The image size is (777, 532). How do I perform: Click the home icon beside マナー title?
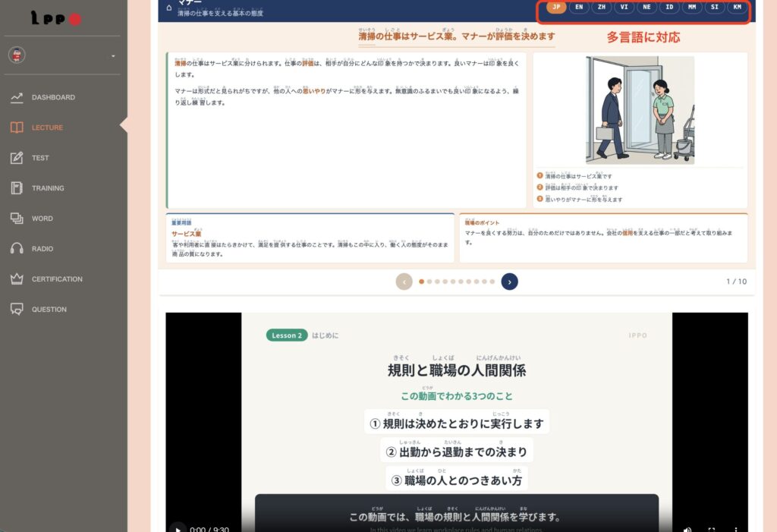click(169, 8)
